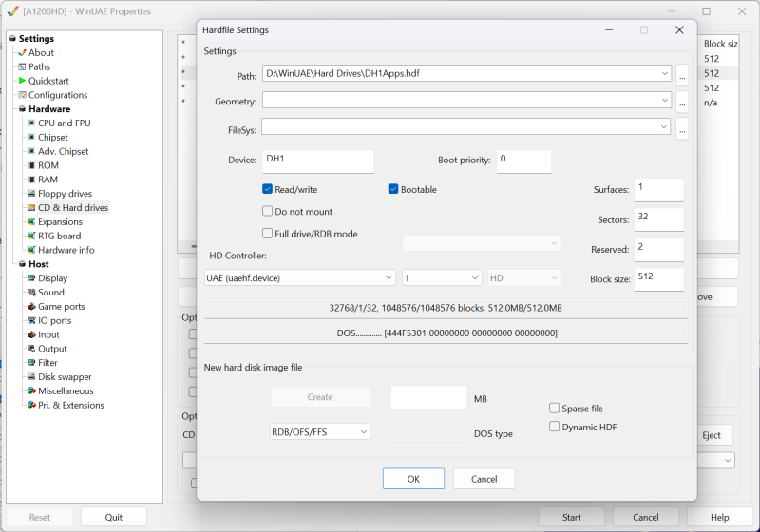The image size is (760, 532).
Task: Click the Hardware info card icon
Action: click(31, 250)
